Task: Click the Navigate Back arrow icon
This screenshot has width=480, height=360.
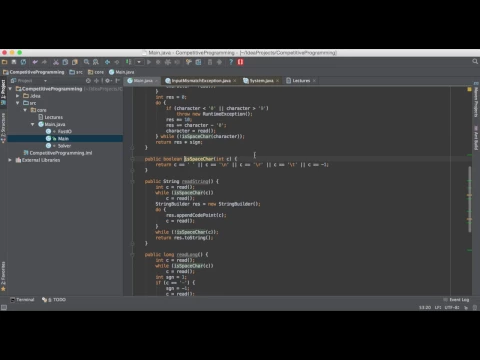Action: coord(107,62)
